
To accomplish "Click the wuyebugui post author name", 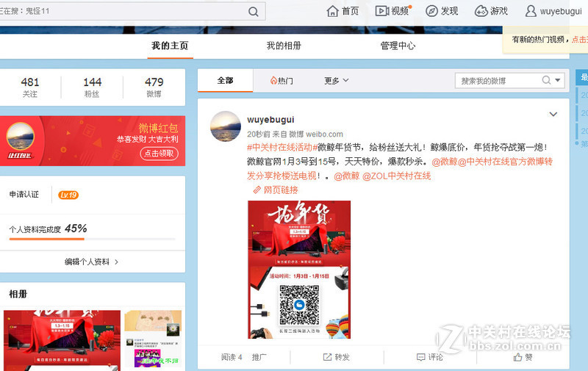I will click(270, 120).
